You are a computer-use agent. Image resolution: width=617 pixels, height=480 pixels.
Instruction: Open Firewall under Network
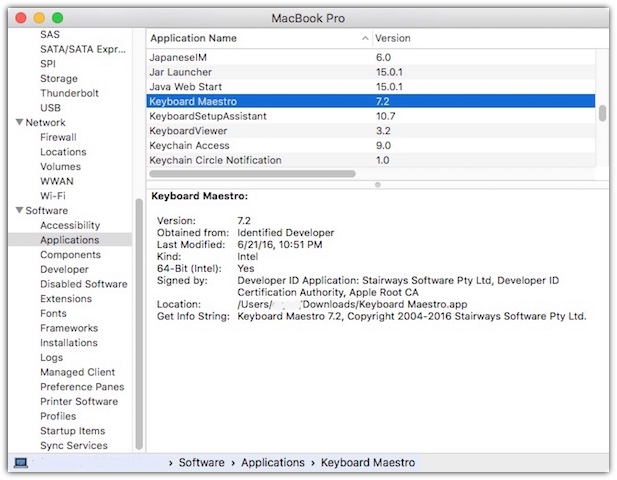pyautogui.click(x=58, y=137)
